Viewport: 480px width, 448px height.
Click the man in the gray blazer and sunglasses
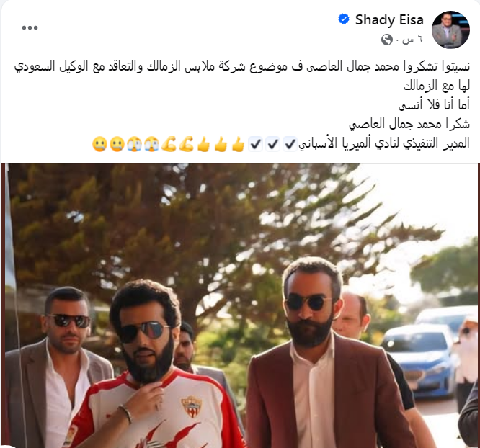tap(58, 367)
